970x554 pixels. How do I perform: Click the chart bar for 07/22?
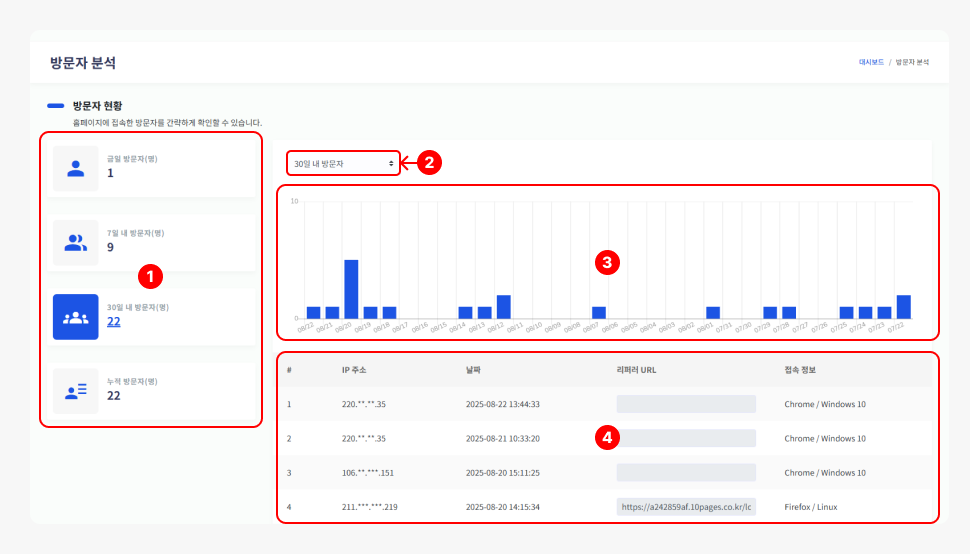[x=904, y=307]
